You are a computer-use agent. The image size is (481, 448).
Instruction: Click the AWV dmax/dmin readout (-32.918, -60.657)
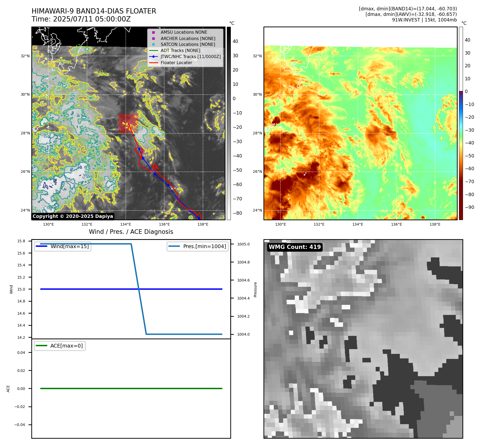411,14
